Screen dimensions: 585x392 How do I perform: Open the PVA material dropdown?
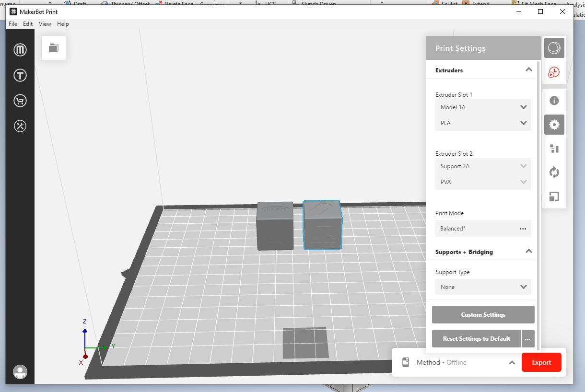483,182
